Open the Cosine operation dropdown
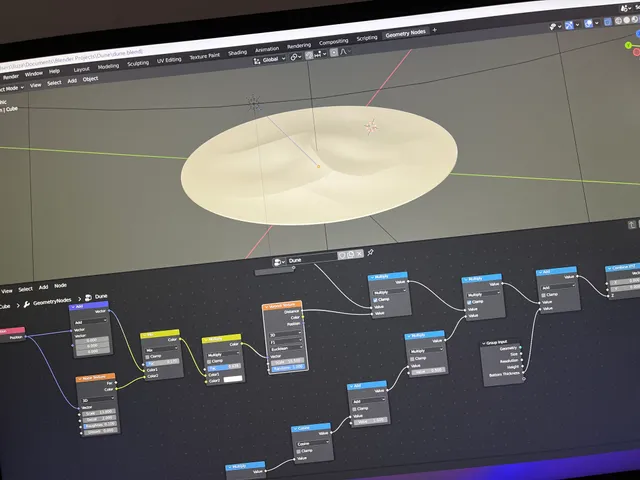 point(313,443)
